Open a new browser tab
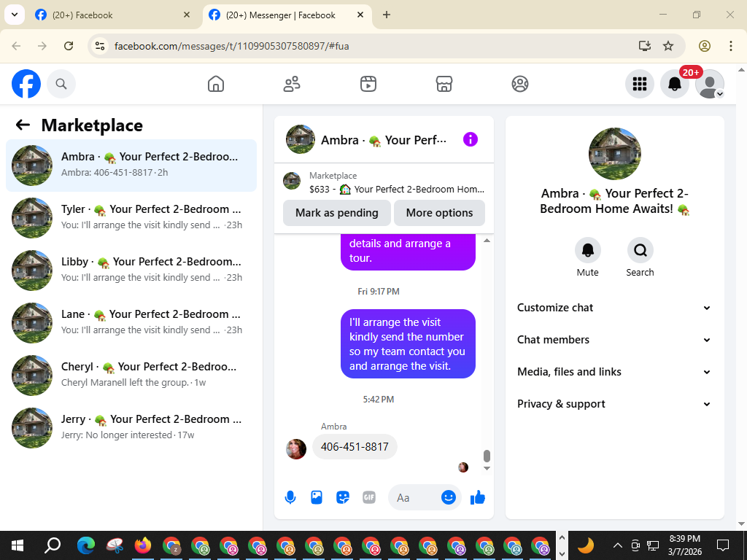The width and height of the screenshot is (747, 560). point(387,15)
